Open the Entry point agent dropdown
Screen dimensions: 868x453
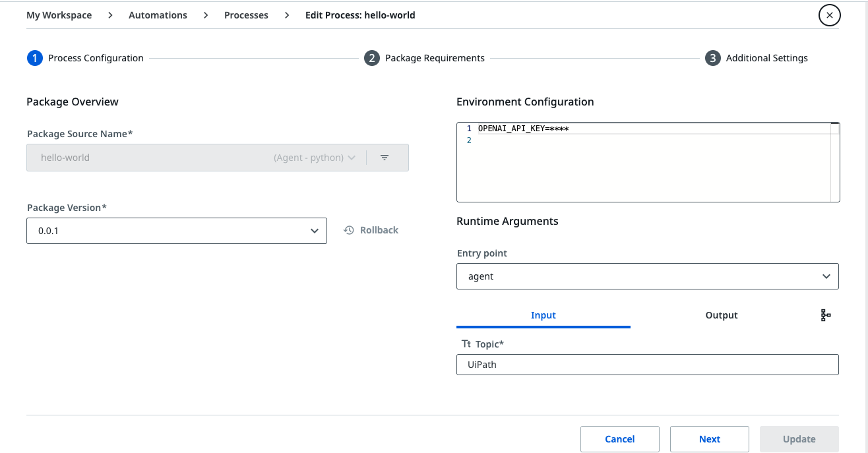click(648, 276)
